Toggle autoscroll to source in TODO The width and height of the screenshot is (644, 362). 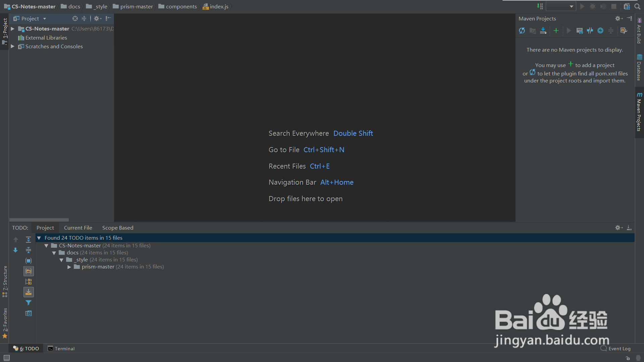click(x=29, y=292)
